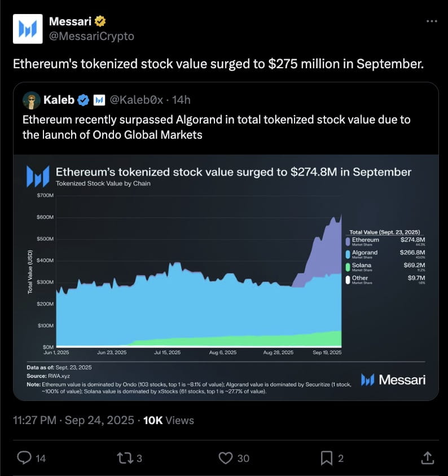This screenshot has height=476, width=448.
Task: Click the Solana legend color swatch
Action: tap(348, 267)
